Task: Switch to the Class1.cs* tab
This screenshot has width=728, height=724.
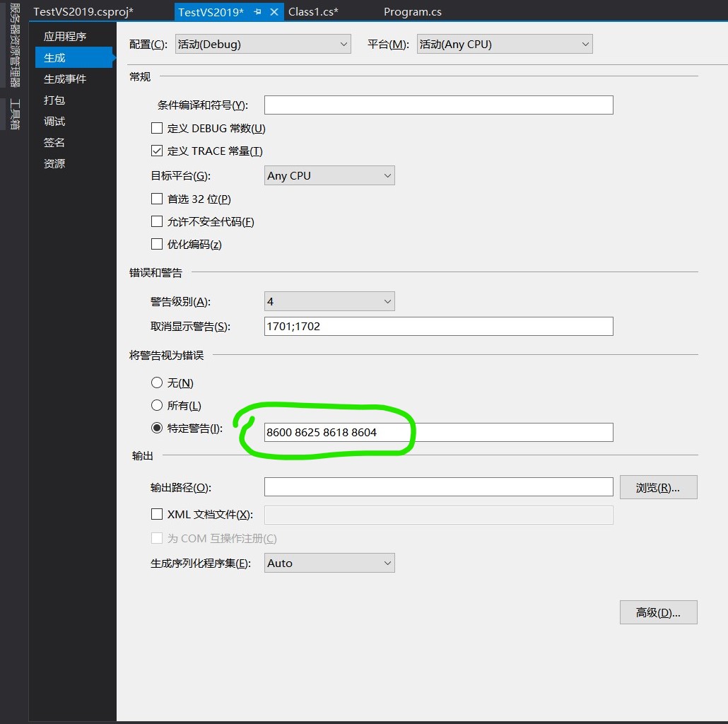Action: point(313,12)
